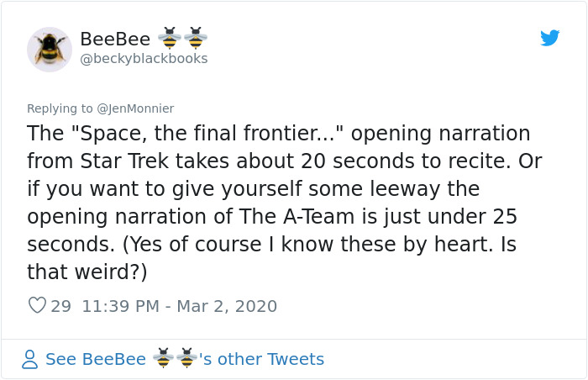Click the "that weird?)" closing line

(87, 272)
